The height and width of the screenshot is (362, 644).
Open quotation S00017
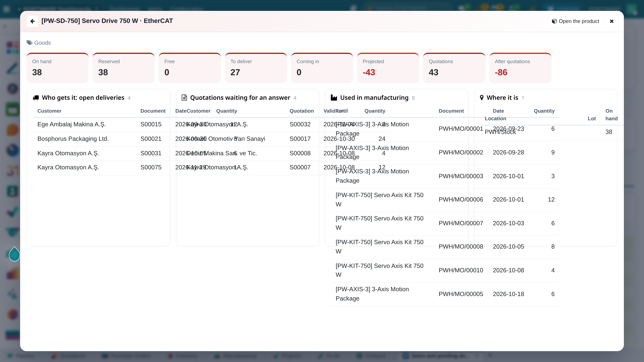pyautogui.click(x=300, y=139)
